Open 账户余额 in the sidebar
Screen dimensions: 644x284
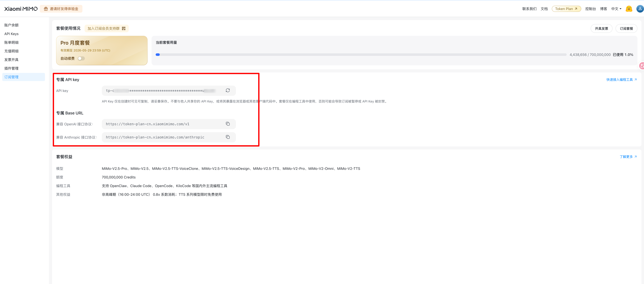pos(12,25)
